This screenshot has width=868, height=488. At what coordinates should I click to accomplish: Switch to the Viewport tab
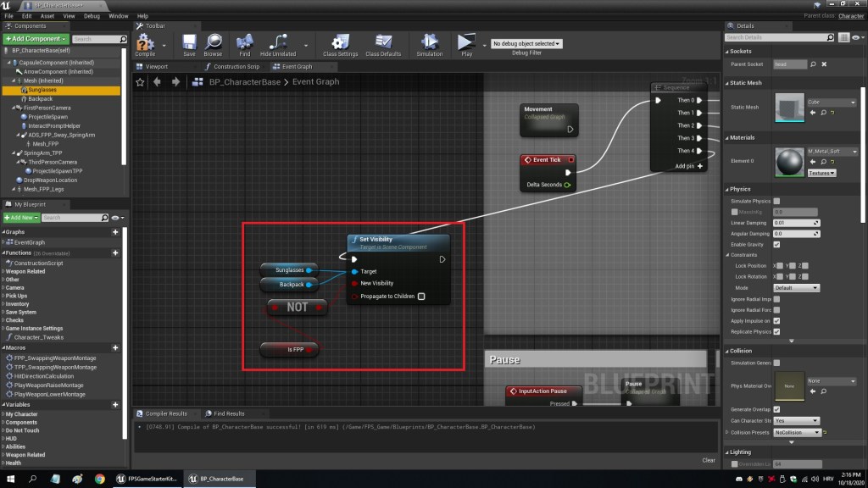point(157,66)
